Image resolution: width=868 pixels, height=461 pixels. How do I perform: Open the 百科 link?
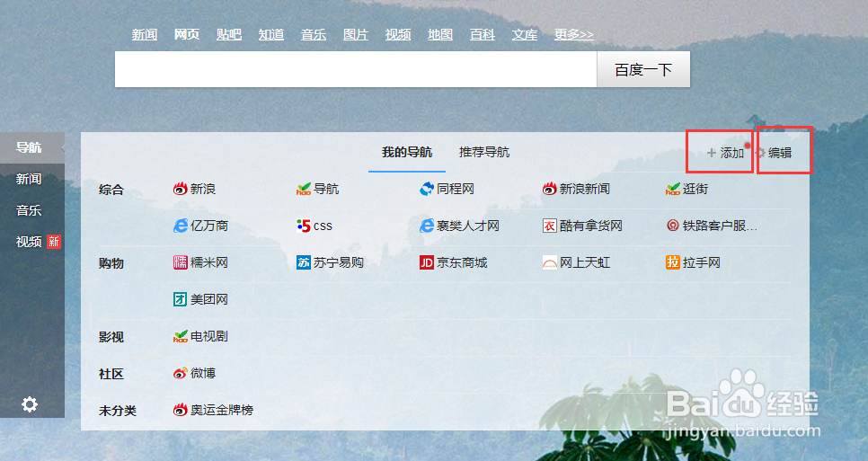click(x=483, y=34)
